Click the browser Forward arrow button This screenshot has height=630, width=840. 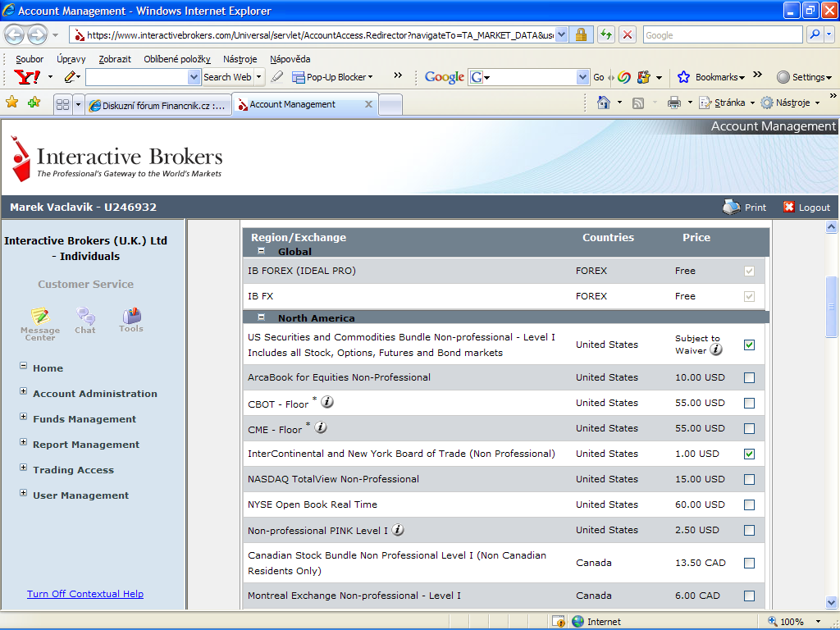click(37, 35)
